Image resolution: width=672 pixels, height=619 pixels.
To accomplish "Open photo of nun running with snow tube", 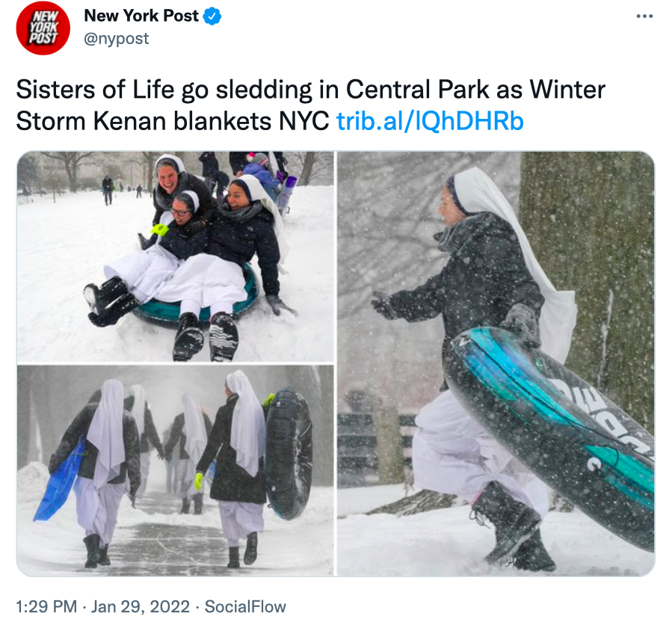I will (496, 363).
